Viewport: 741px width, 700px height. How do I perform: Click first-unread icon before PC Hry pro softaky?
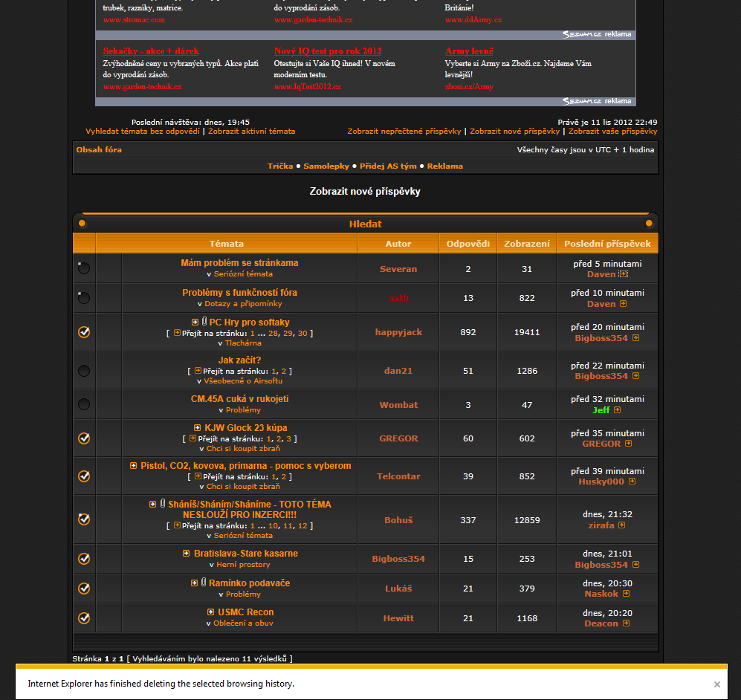[195, 322]
